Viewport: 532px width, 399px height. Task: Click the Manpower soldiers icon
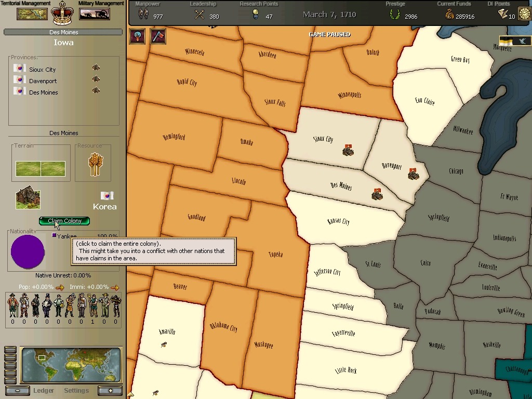pyautogui.click(x=143, y=14)
